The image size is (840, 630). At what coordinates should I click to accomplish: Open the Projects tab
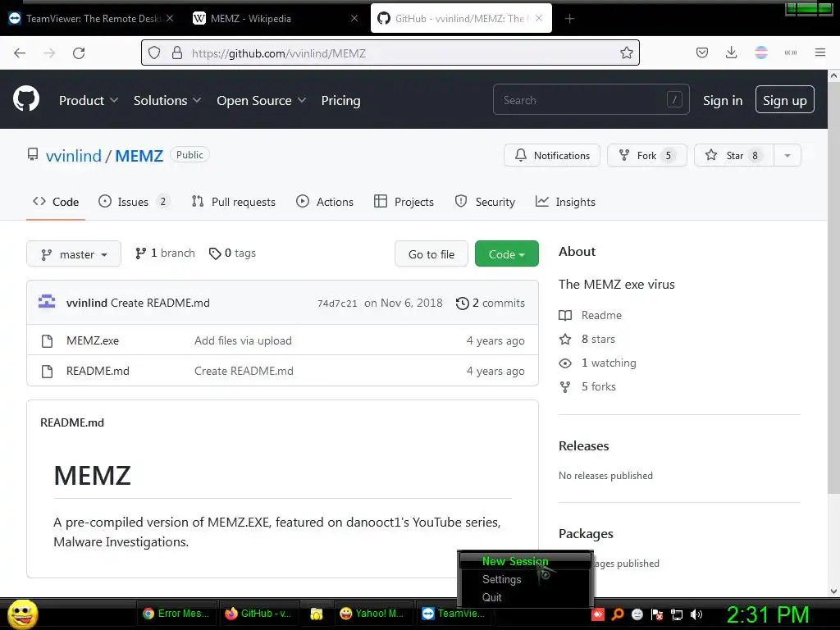(x=404, y=202)
